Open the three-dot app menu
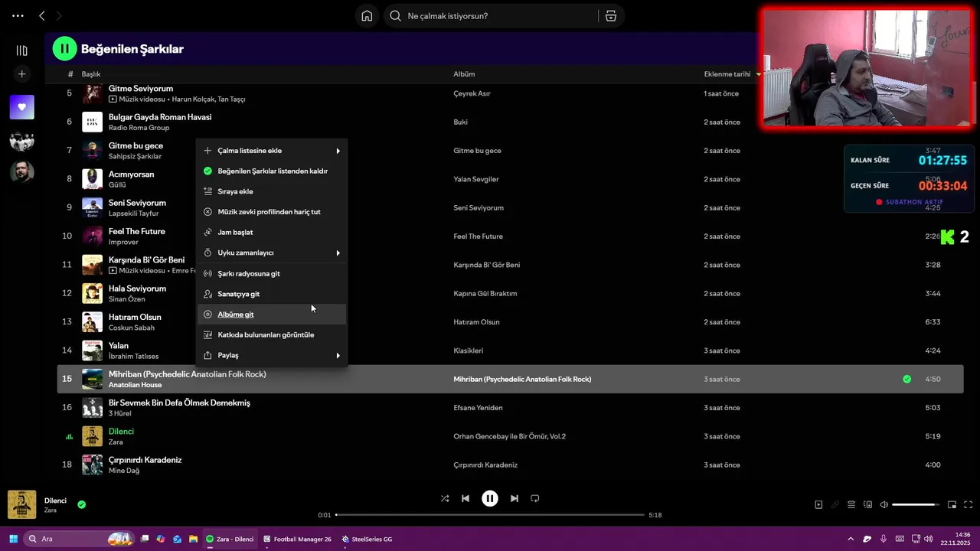Screen dimensions: 980x551 pos(18,16)
